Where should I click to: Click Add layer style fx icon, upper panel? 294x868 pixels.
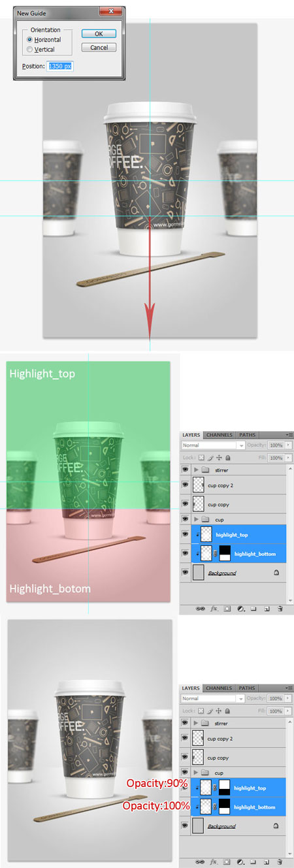(x=214, y=609)
